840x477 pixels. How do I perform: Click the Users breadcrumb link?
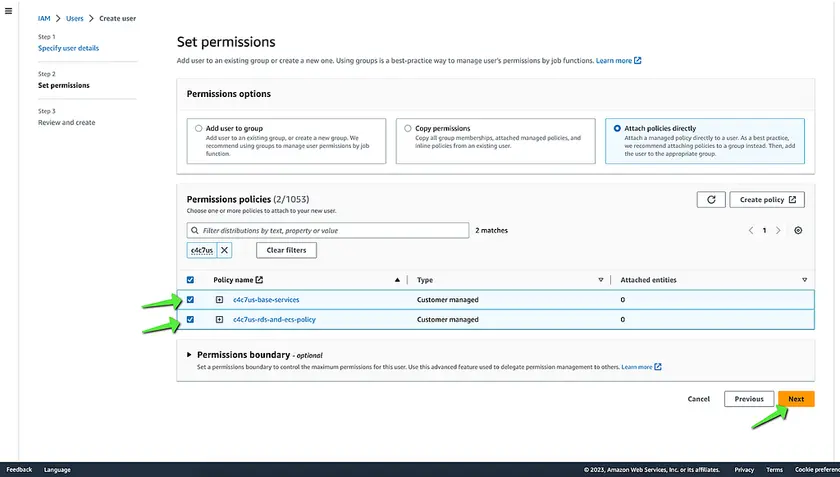tap(74, 18)
